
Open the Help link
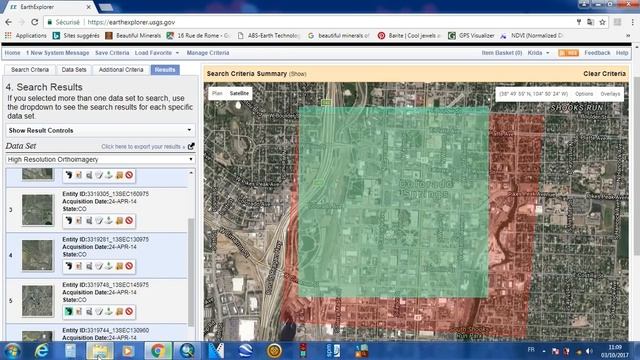point(622,53)
